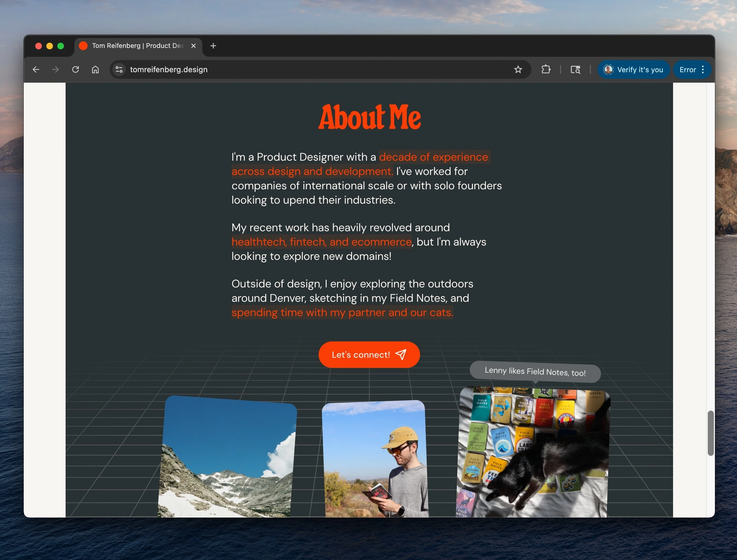This screenshot has width=737, height=560.
Task: Close the Tom Reifenberg tab
Action: (193, 46)
